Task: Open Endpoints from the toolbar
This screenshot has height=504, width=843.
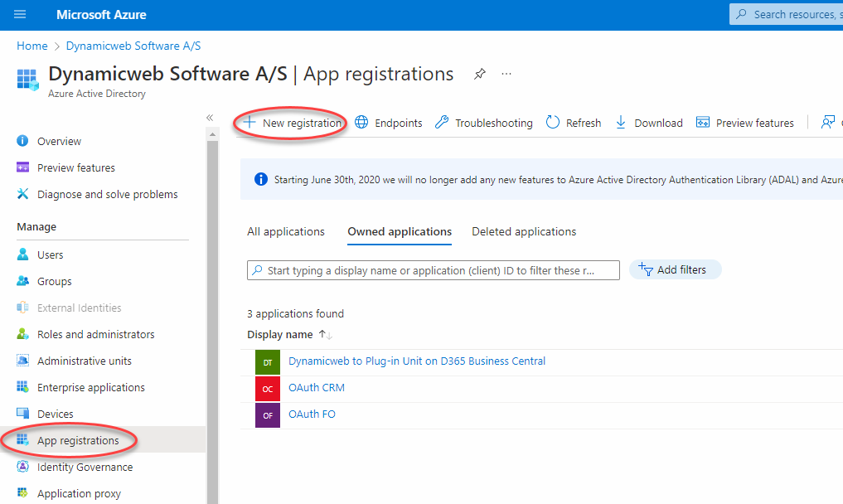Action: (389, 123)
